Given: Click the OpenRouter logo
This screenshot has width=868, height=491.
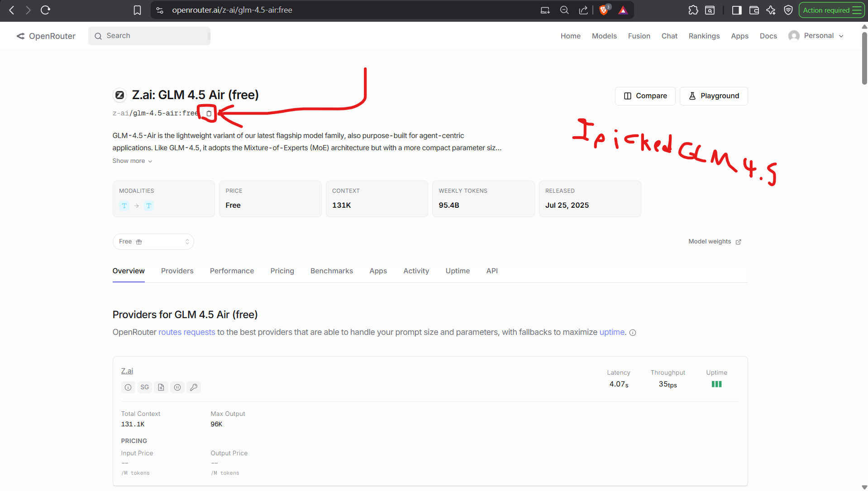Looking at the screenshot, I should click(x=46, y=36).
